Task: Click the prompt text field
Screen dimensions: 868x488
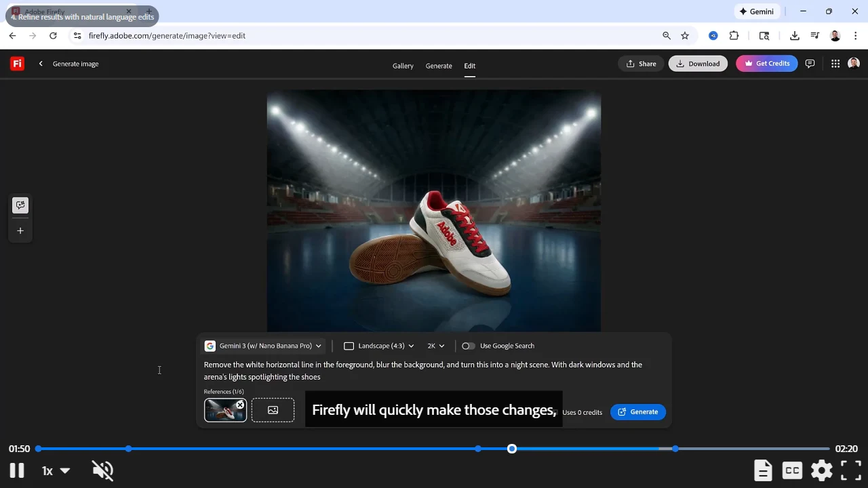Action: [433, 371]
